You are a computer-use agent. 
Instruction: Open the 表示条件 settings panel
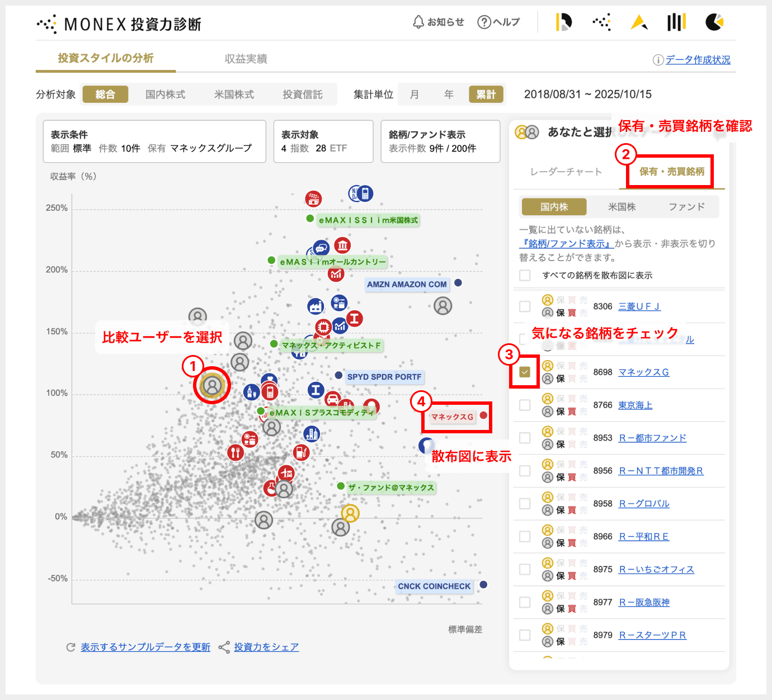pyautogui.click(x=154, y=141)
